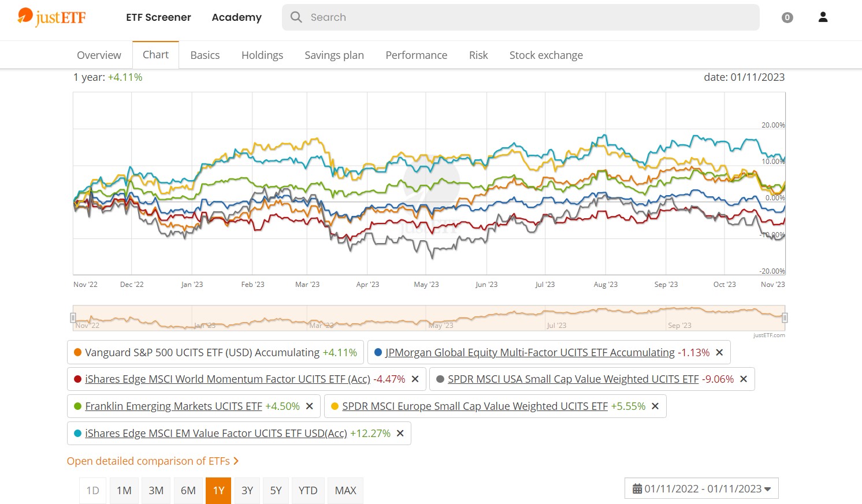Viewport: 862px width, 504px height.
Task: Remove JPMorgan Global Equity Multi-Factor ETF from chart
Action: [719, 353]
